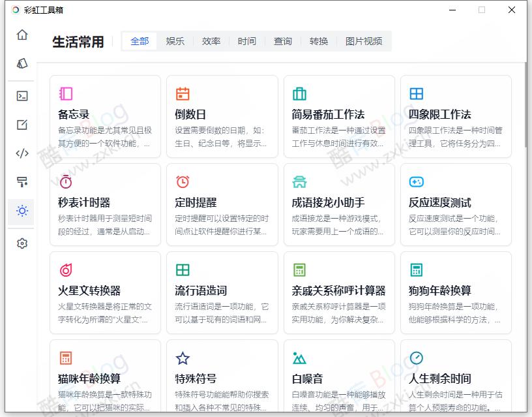
Task: Click the star icon on 特殊符号 card
Action: 183,358
